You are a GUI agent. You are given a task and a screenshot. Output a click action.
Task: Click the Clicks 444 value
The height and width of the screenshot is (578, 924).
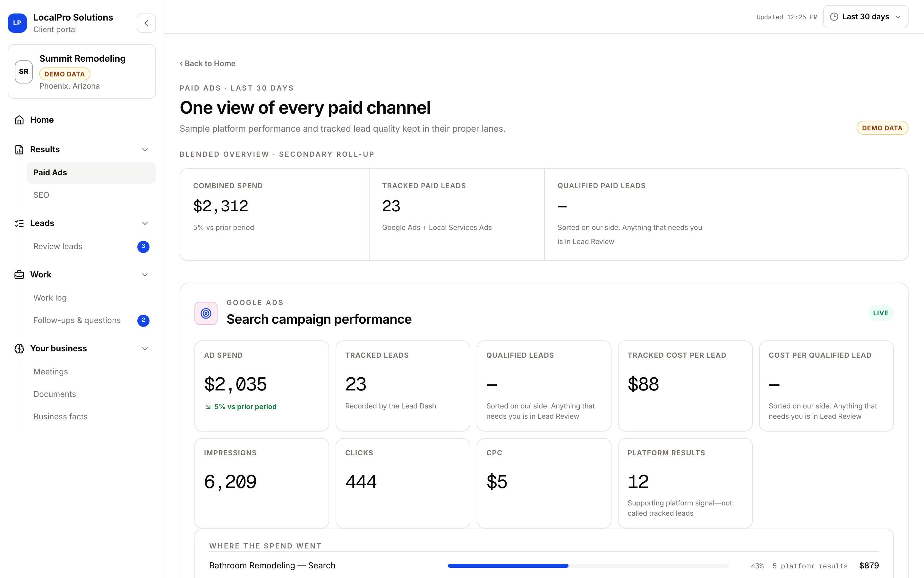[x=361, y=482]
